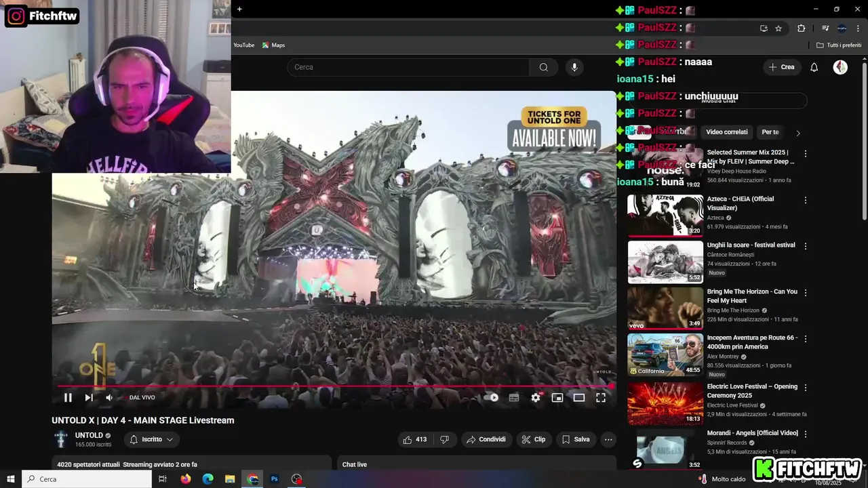Open Unghii la soare thumbnail
The width and height of the screenshot is (868, 488).
click(665, 262)
